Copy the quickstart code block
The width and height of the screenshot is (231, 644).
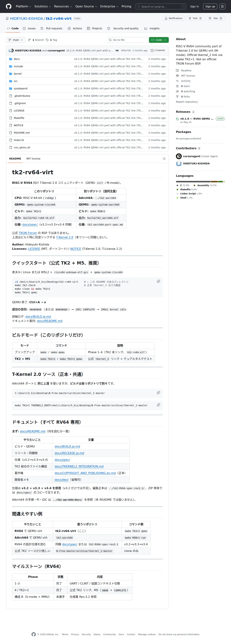click(x=158, y=281)
